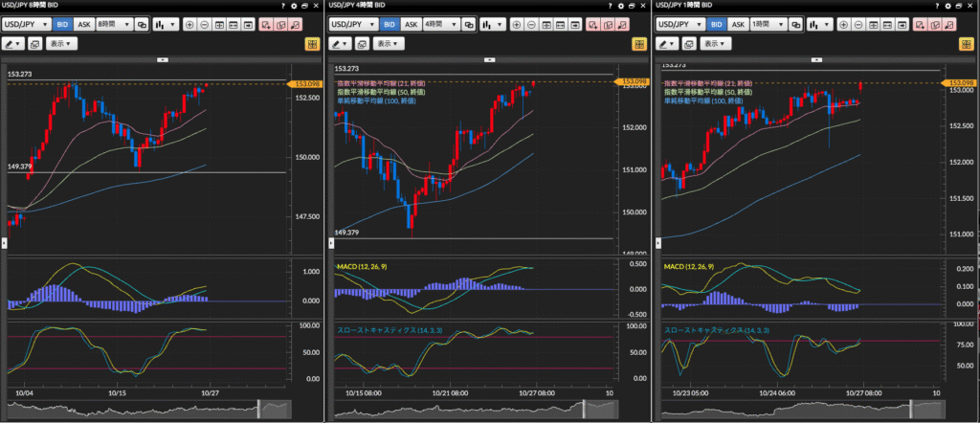Click yellow grid layout icon in 1時間 chart
980x423 pixels.
coord(967,44)
